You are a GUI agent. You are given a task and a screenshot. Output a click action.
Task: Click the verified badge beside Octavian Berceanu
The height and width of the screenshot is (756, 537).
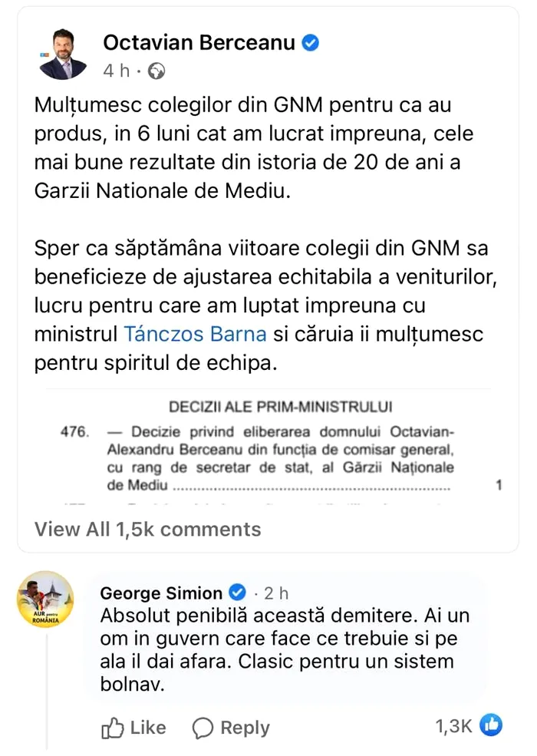[310, 43]
